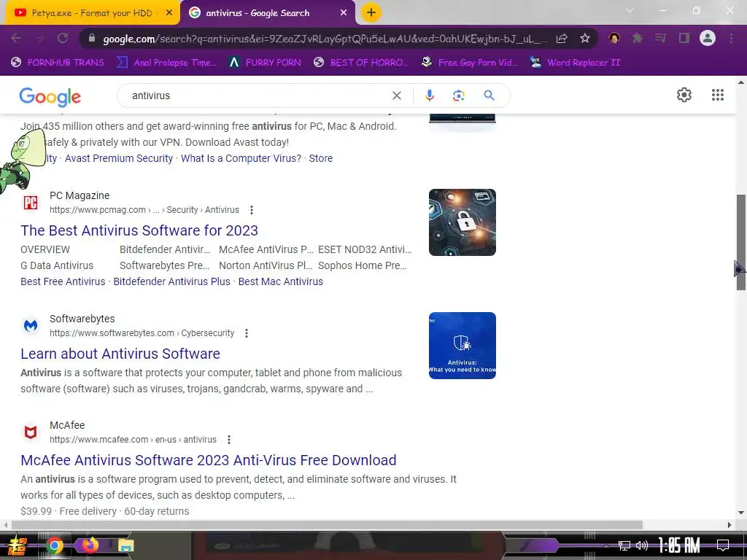Viewport: 747px width, 560px height.
Task: Open tab search chevron in title bar
Action: coord(630,10)
